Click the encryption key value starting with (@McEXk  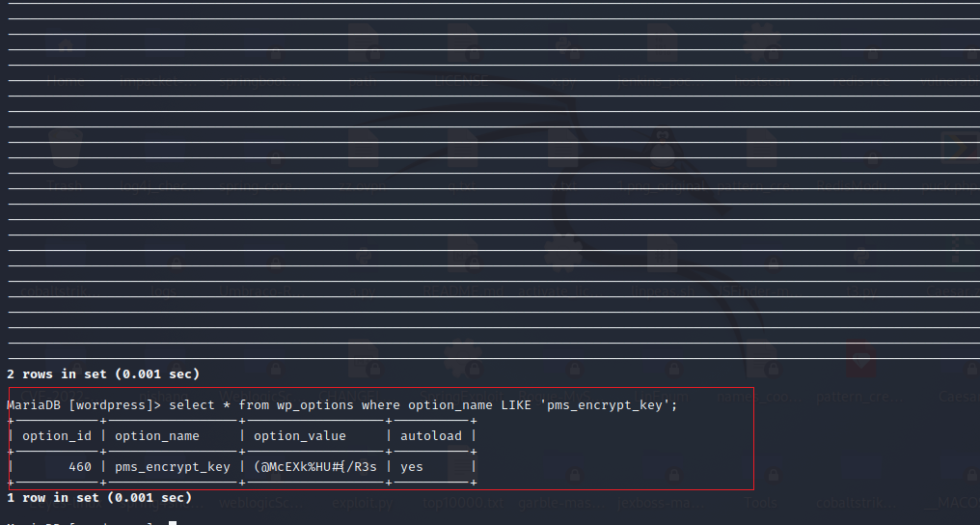(x=315, y=467)
